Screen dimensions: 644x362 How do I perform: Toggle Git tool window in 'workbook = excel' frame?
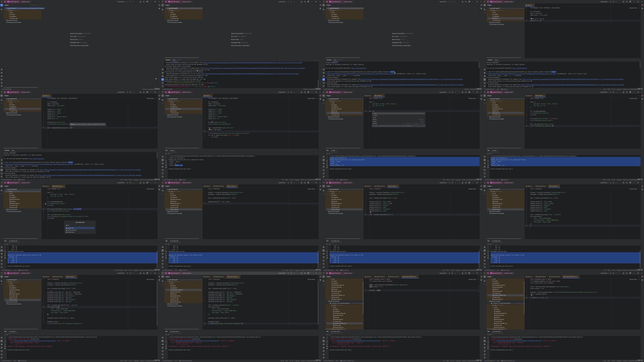324,358
